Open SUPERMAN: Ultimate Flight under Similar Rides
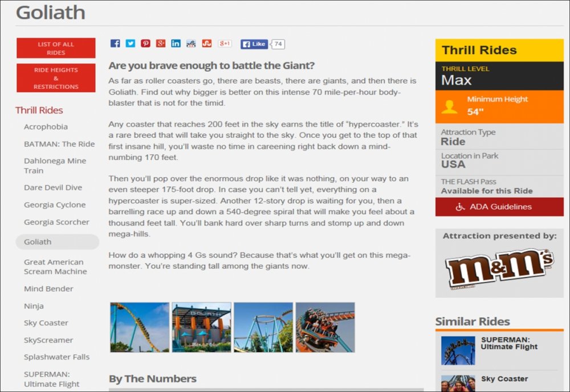 tap(508, 342)
